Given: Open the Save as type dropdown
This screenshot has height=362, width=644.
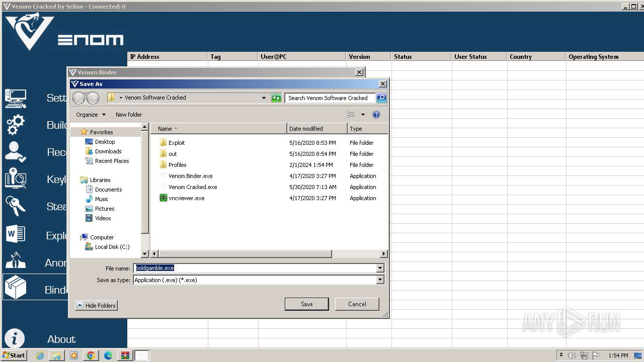Looking at the screenshot, I should click(380, 280).
